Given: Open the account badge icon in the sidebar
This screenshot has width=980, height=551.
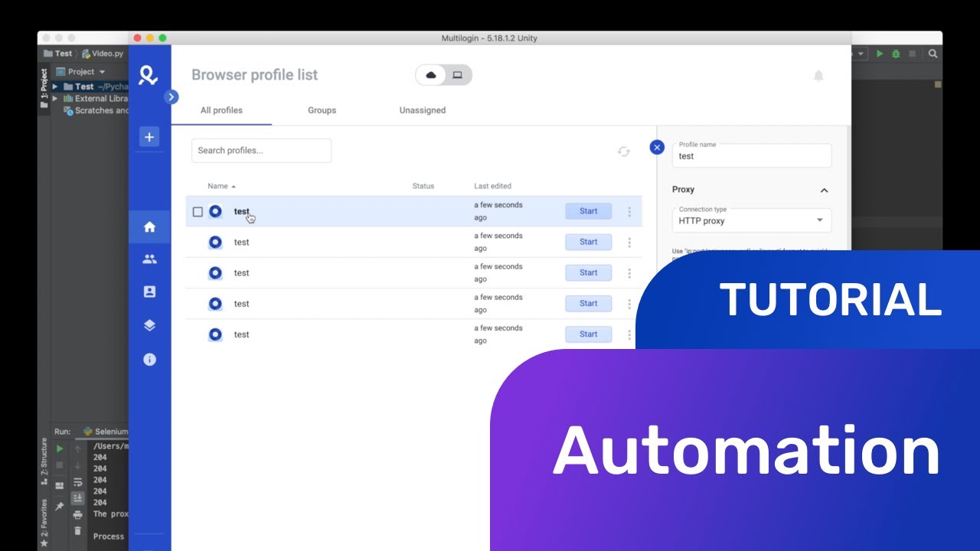Looking at the screenshot, I should click(x=149, y=292).
